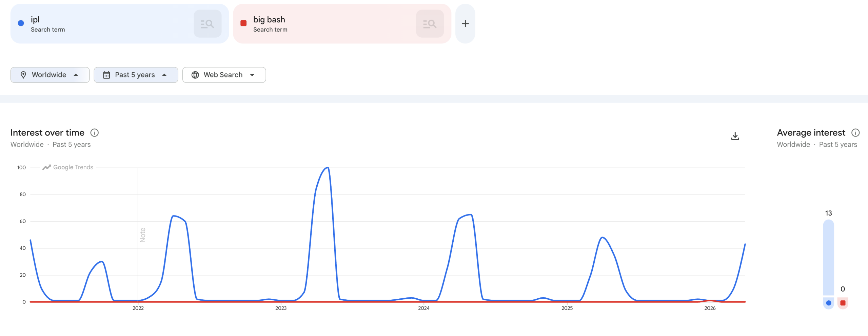Viewport: 868px width, 336px height.
Task: Click the Interest over time heading
Action: 47,133
